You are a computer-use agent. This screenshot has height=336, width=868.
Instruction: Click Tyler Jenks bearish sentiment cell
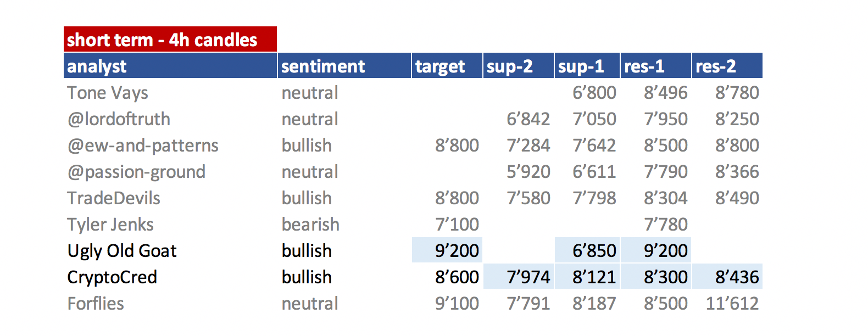point(310,225)
